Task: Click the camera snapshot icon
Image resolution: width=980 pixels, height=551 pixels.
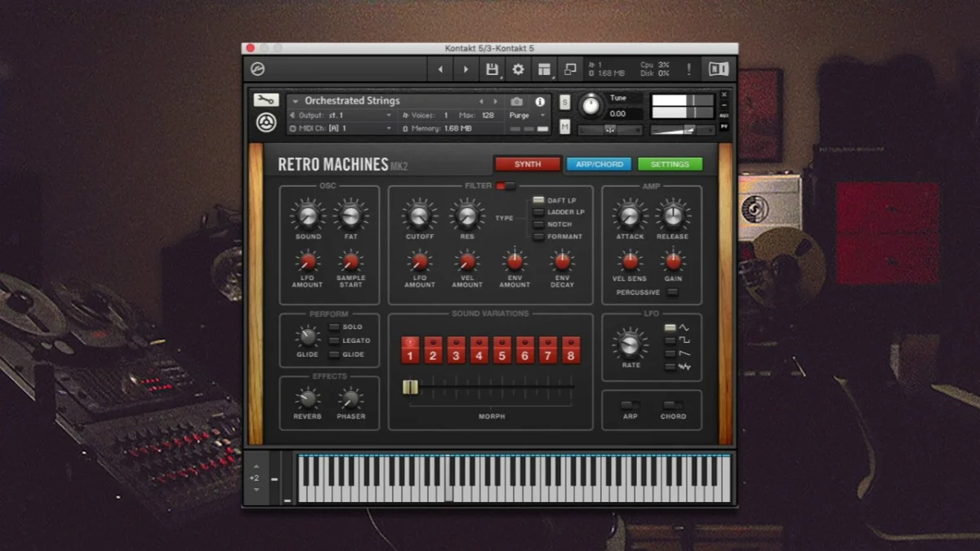Action: 517,101
